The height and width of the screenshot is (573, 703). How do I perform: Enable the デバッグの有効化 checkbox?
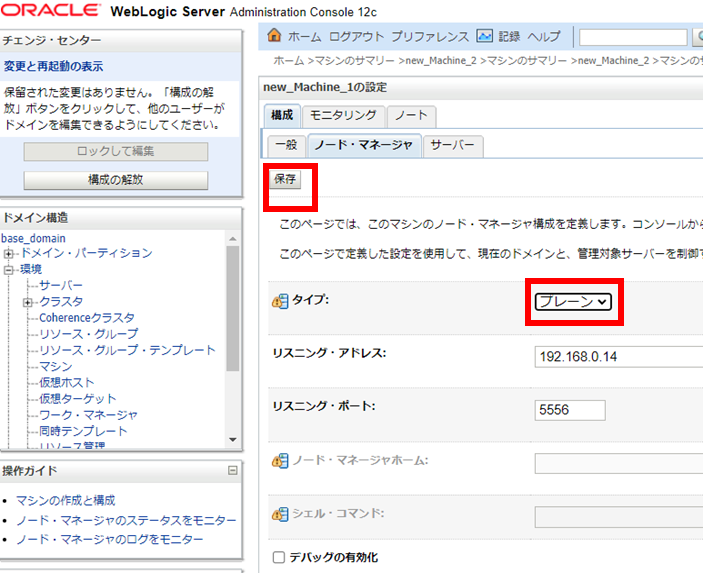pos(279,557)
